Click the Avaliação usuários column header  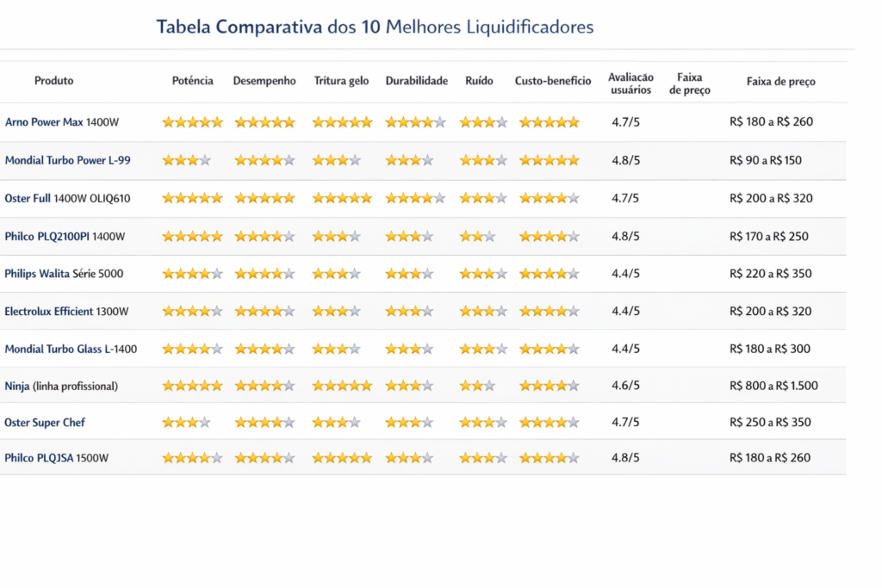[630, 84]
